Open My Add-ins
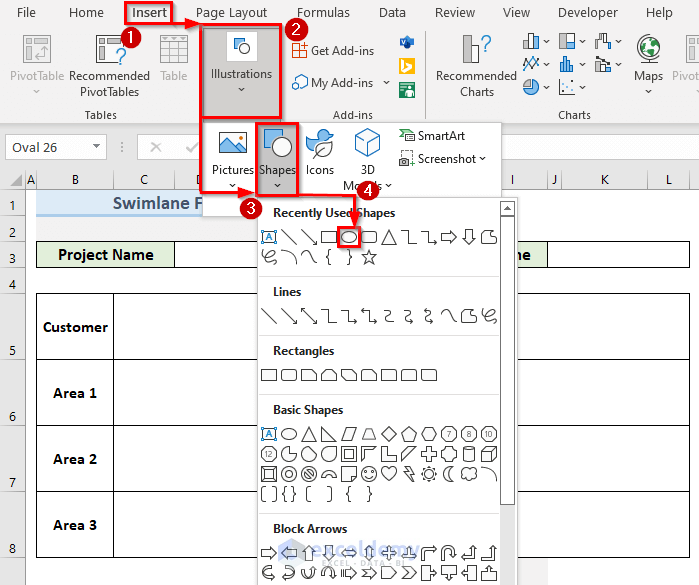 [x=333, y=83]
